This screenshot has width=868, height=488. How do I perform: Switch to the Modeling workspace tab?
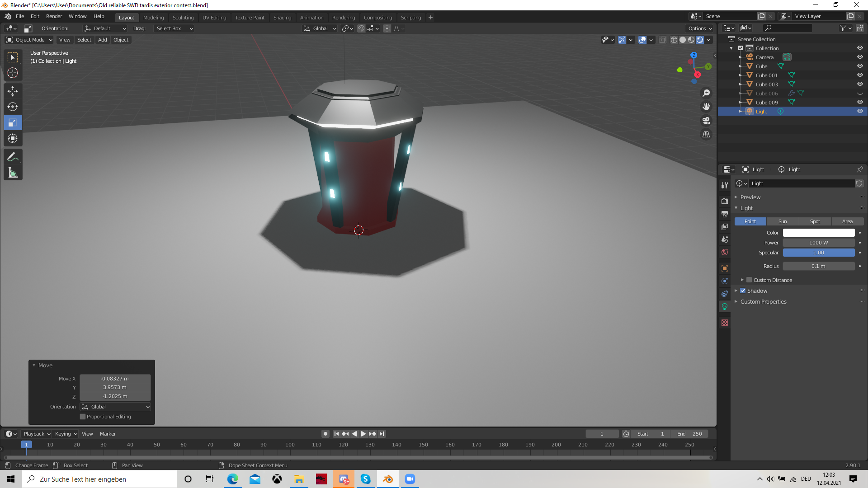coord(153,18)
